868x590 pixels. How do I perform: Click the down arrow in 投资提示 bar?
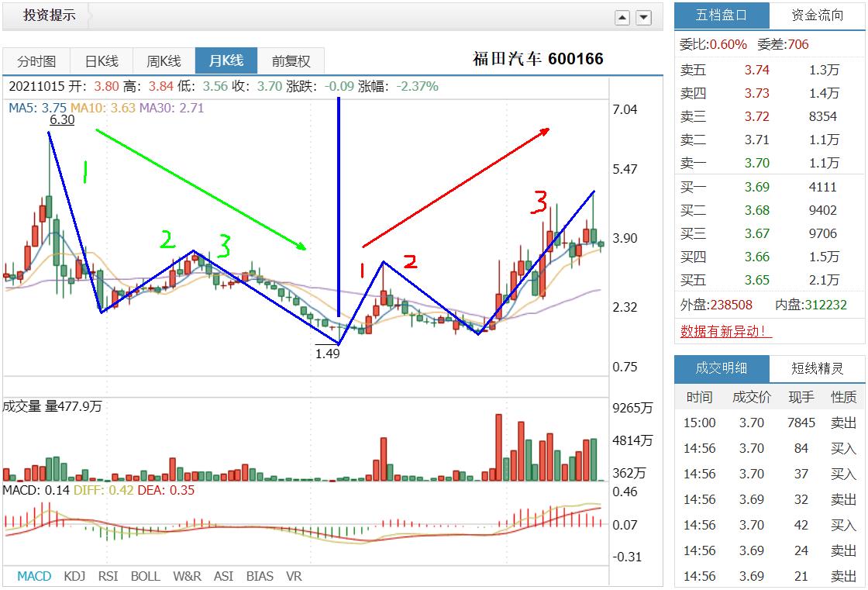point(643,18)
